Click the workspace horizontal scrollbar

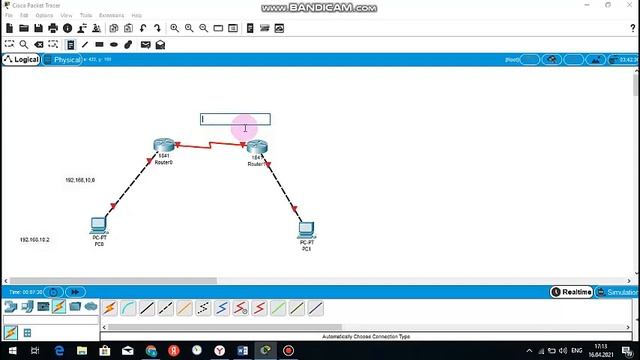click(x=113, y=281)
